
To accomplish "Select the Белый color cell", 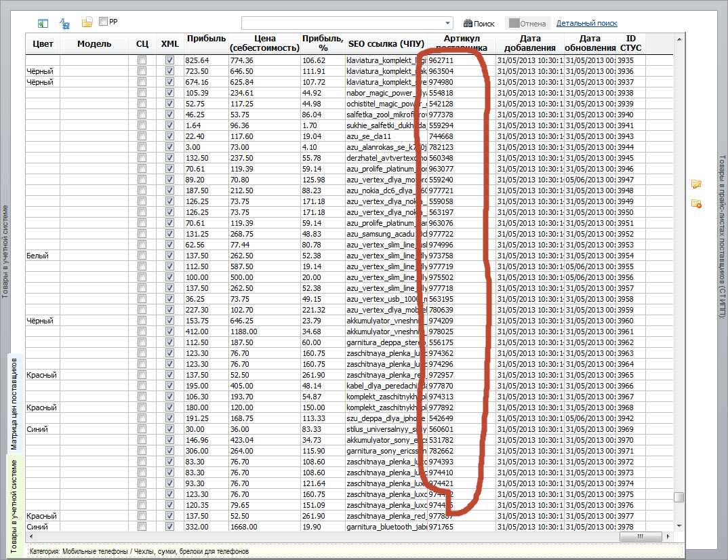I will pyautogui.click(x=43, y=256).
